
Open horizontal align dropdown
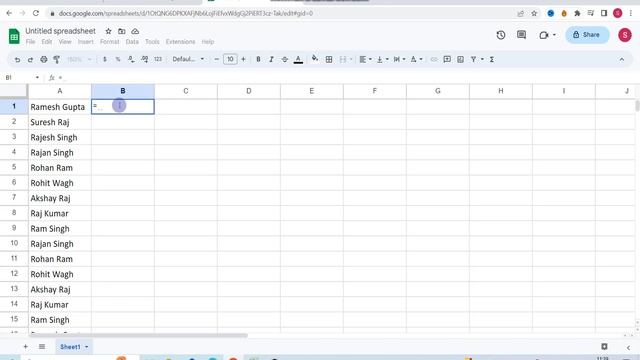tap(365, 60)
